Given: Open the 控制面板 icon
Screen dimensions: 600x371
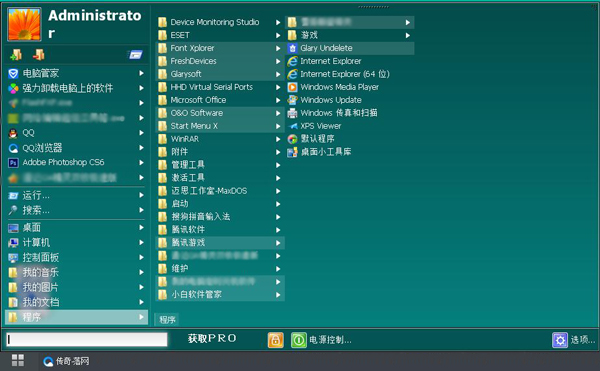Looking at the screenshot, I should [13, 257].
